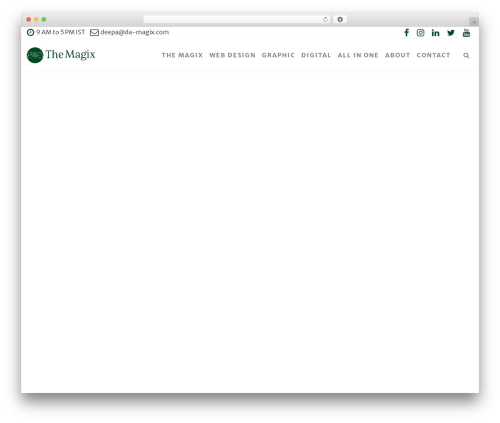Click the clock icon beside business hours
This screenshot has width=500, height=423.
click(x=30, y=32)
